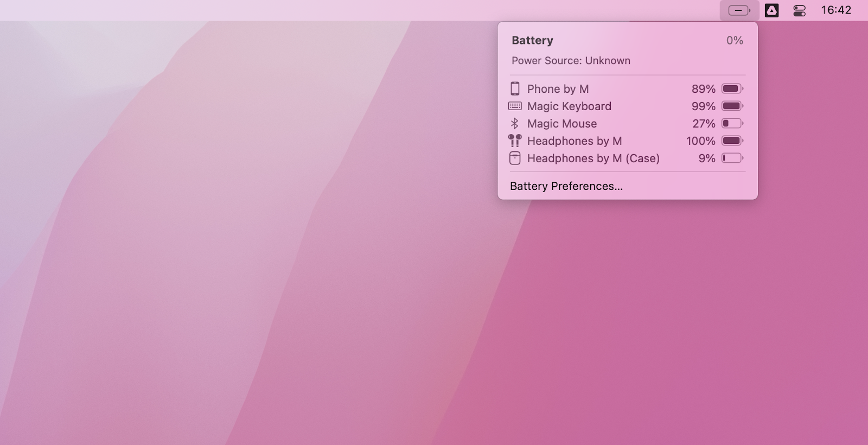The image size is (868, 445).
Task: Click the charging case icon for Headphones (Case)
Action: click(515, 158)
